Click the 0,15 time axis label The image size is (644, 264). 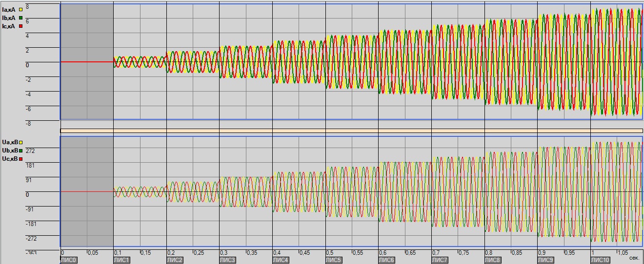[146, 253]
